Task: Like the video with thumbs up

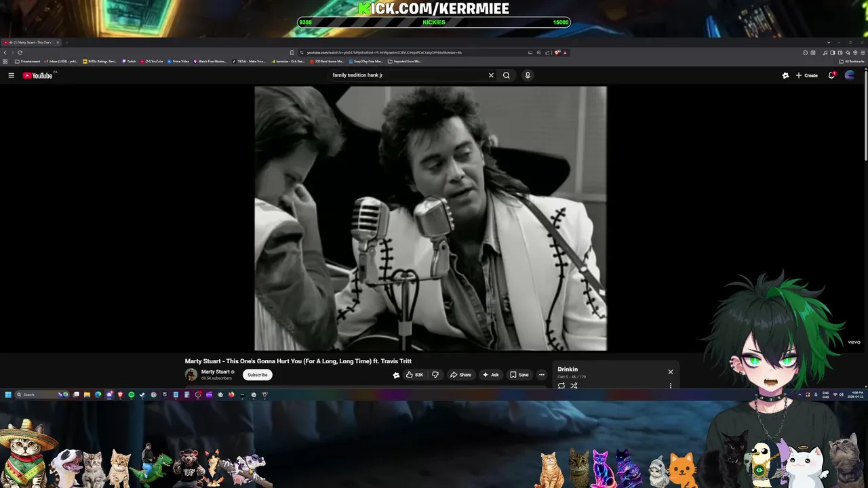Action: [414, 375]
